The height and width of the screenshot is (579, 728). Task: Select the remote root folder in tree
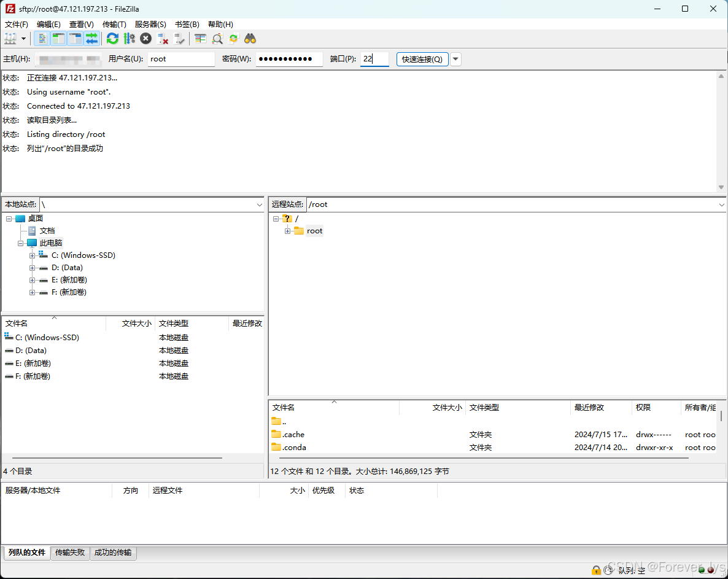coord(314,231)
